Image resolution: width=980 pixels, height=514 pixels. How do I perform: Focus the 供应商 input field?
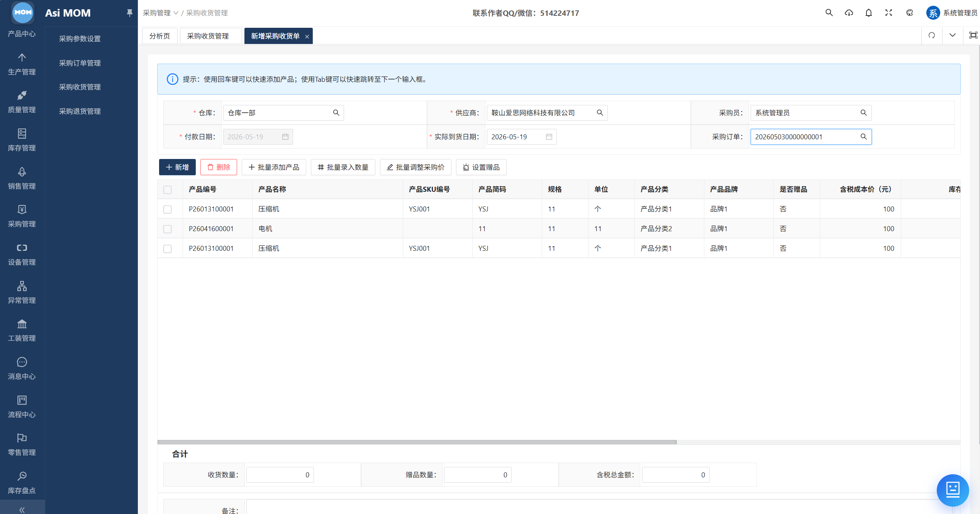point(547,113)
